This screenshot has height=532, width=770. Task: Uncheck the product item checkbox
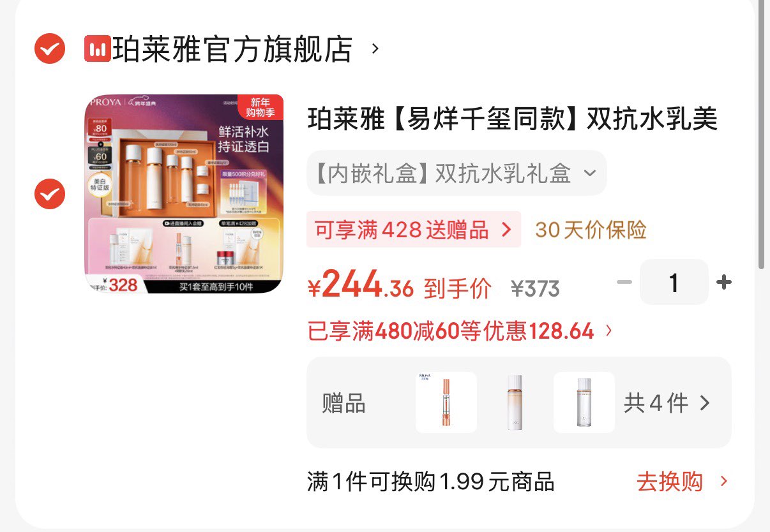(x=50, y=194)
